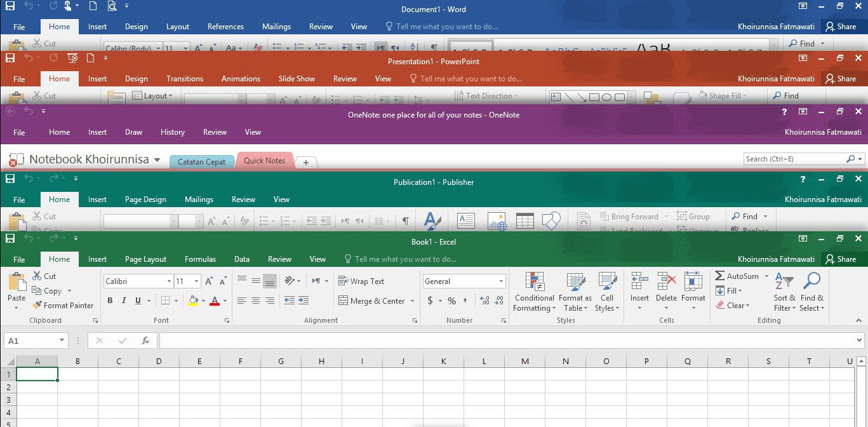This screenshot has width=868, height=427.
Task: Add a new section tab in OneNote
Action: (x=305, y=163)
